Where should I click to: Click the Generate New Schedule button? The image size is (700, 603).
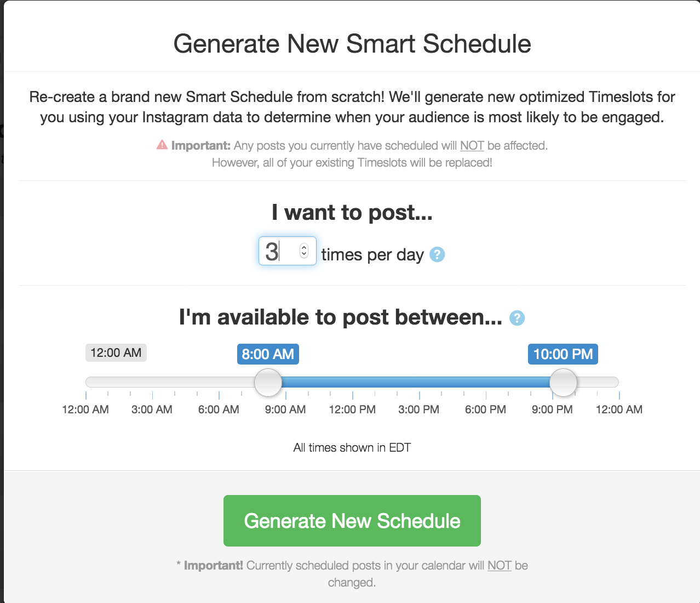point(352,521)
